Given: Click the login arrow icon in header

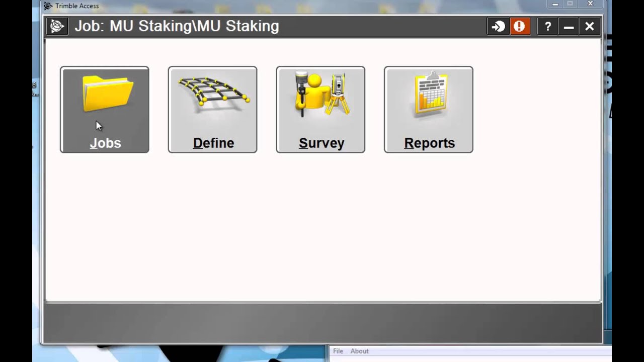Looking at the screenshot, I should point(498,26).
